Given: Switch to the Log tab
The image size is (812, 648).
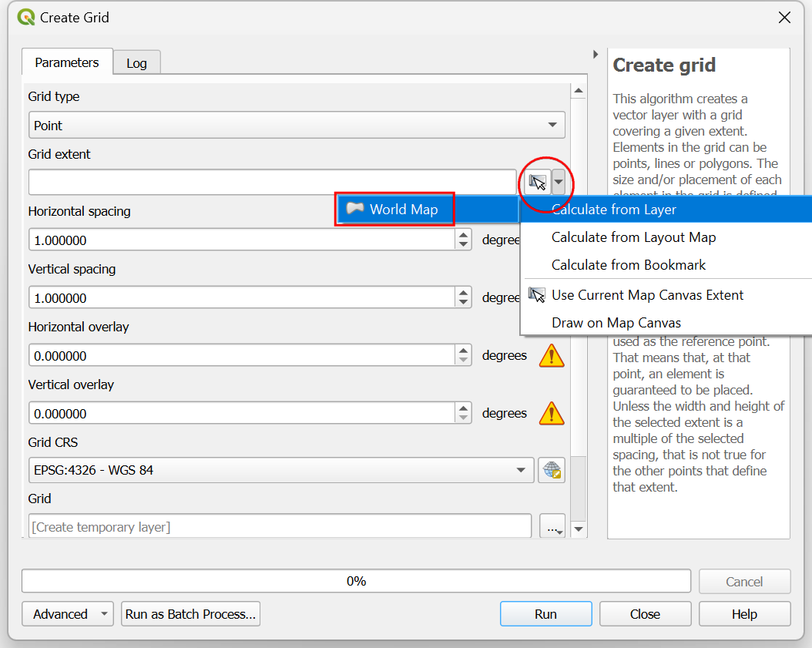Looking at the screenshot, I should [136, 63].
